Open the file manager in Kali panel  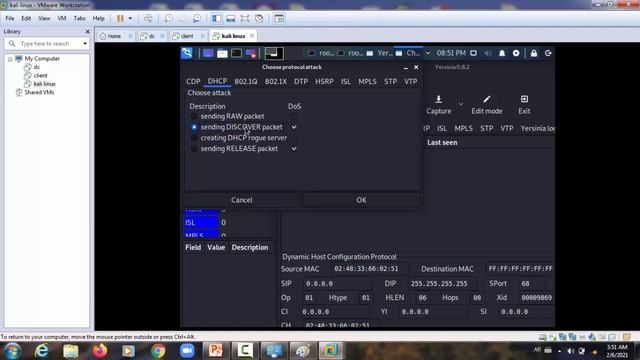click(x=222, y=53)
